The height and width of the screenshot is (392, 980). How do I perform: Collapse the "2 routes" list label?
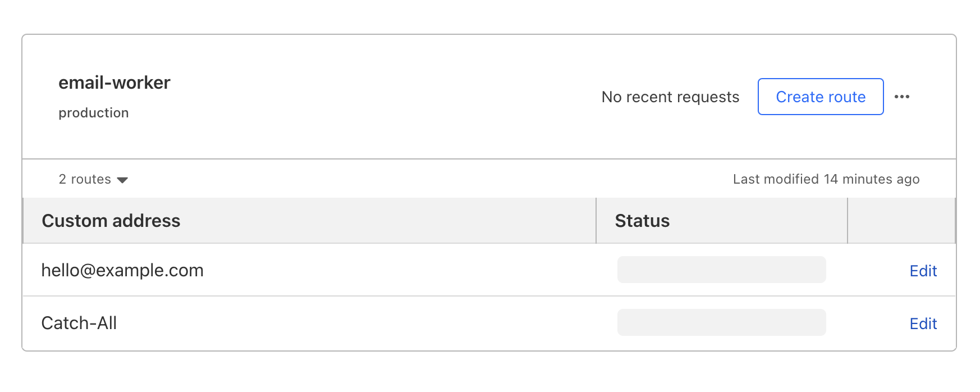coord(85,179)
